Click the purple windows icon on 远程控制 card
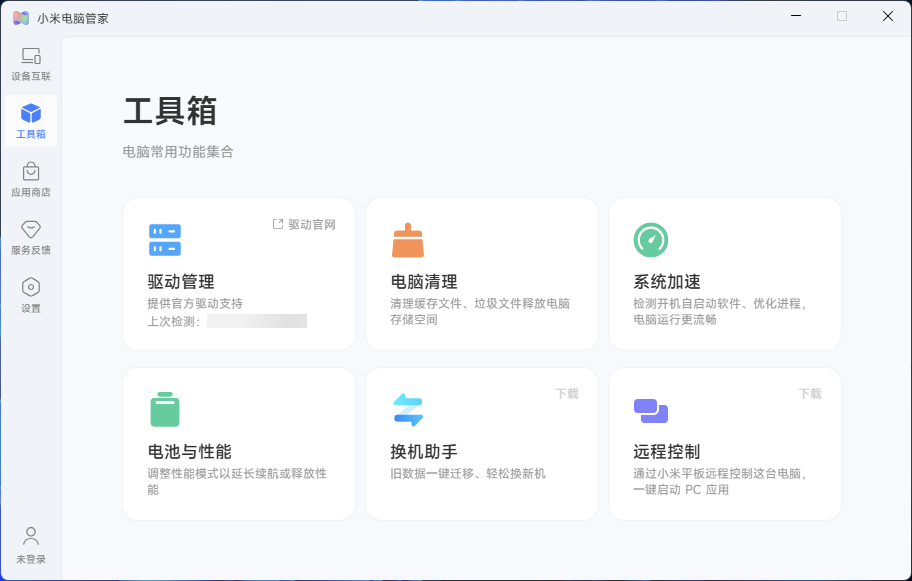Screen dimensions: 912x581 tap(650, 409)
